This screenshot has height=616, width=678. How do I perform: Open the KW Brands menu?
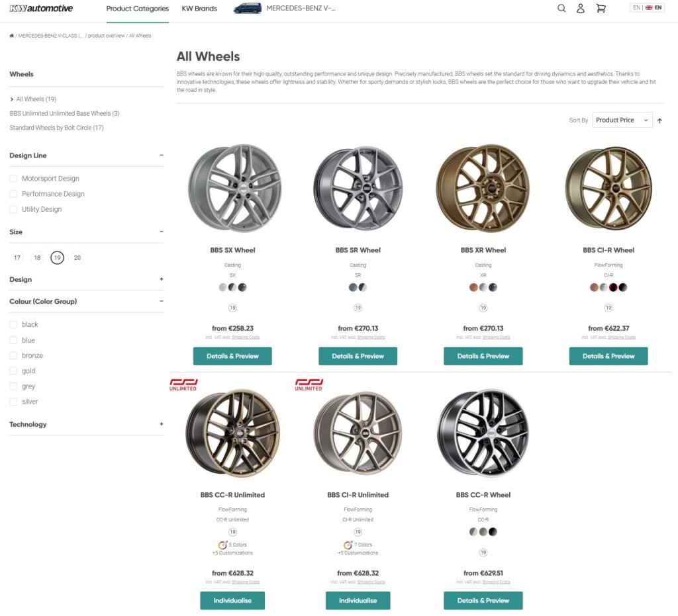pos(199,9)
